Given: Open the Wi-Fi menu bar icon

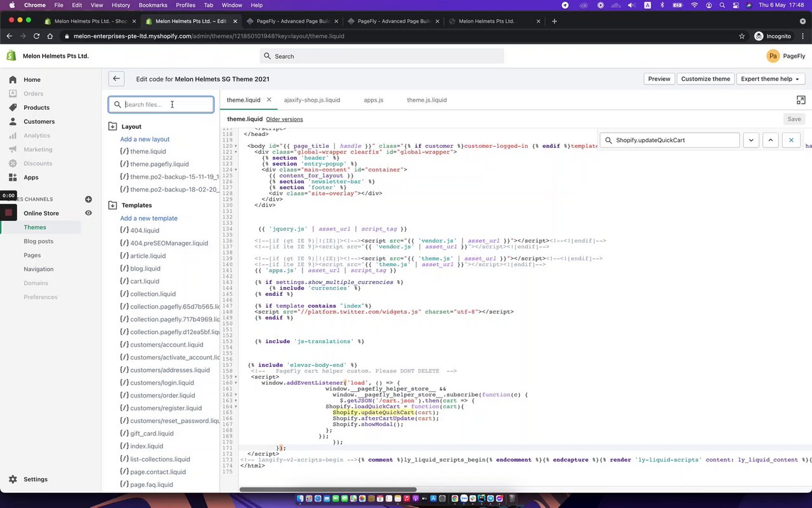Looking at the screenshot, I should click(x=694, y=5).
